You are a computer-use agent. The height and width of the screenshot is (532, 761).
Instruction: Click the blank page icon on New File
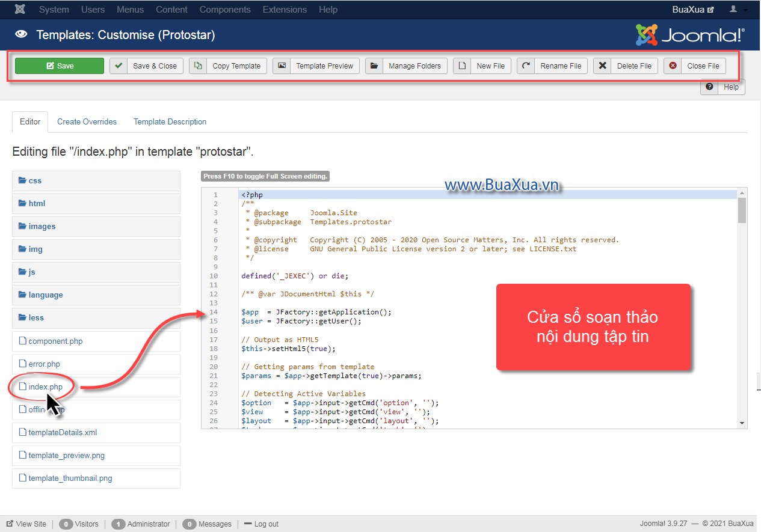[x=462, y=66]
